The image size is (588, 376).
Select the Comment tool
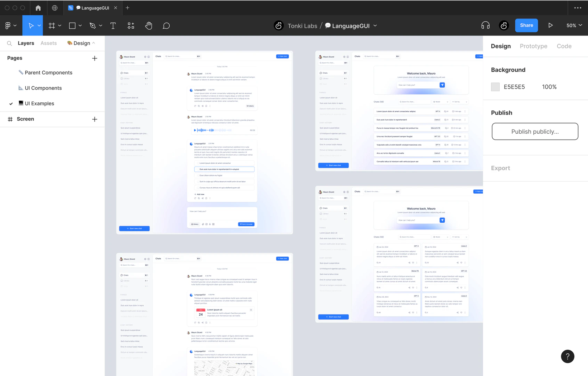[x=166, y=25]
